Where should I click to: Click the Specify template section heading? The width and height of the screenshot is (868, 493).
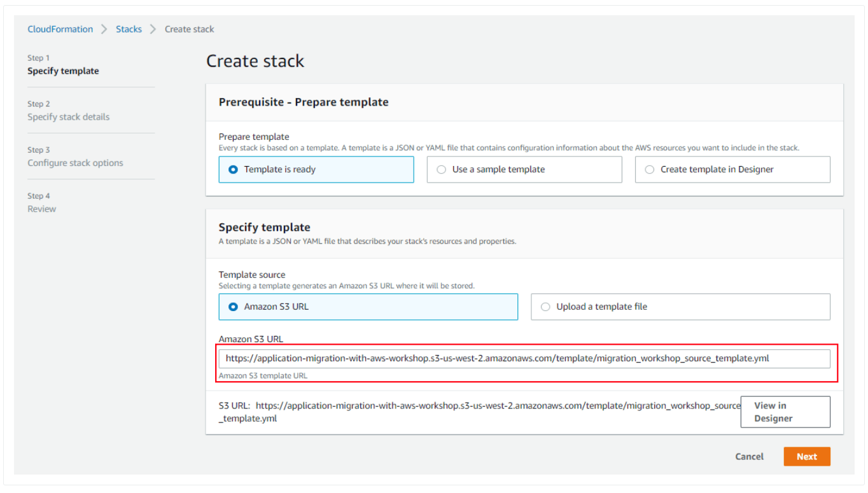click(265, 227)
